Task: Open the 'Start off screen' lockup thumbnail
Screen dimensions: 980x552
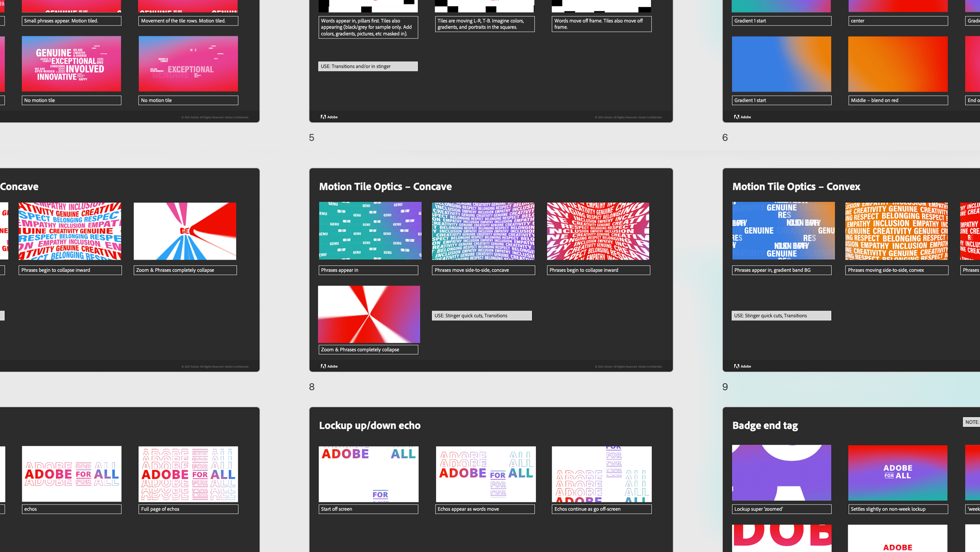Action: tap(368, 474)
